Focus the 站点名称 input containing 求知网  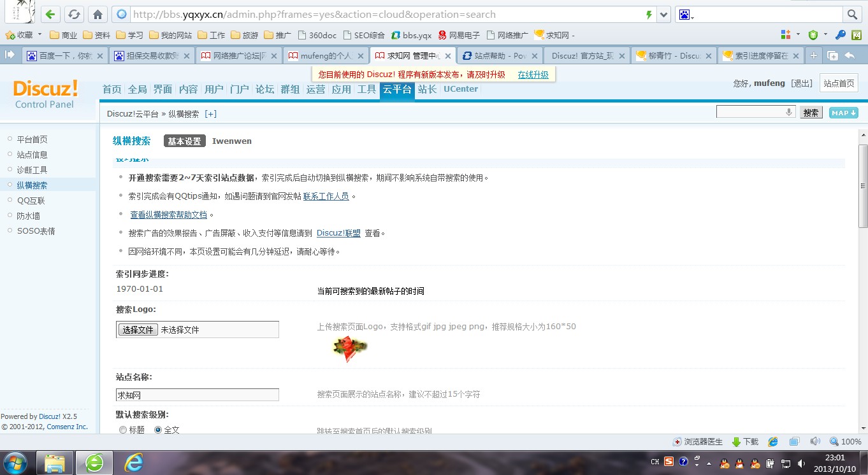coord(198,395)
